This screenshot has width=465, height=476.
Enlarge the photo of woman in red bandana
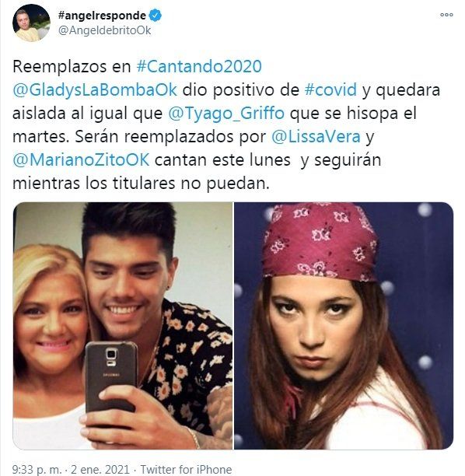[344, 326]
